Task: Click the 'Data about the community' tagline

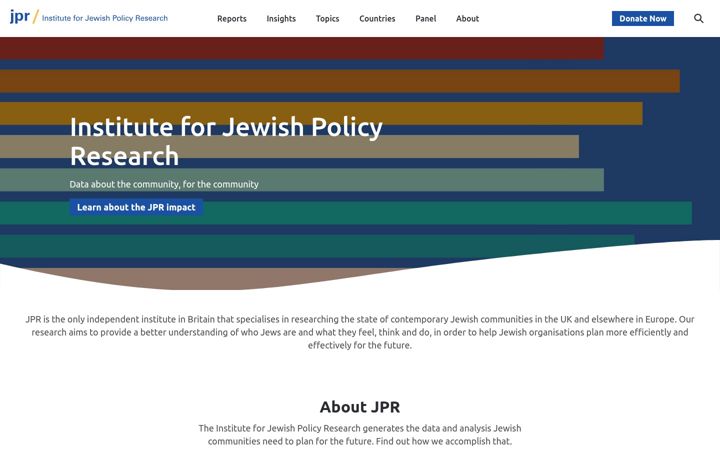Action: click(x=164, y=184)
